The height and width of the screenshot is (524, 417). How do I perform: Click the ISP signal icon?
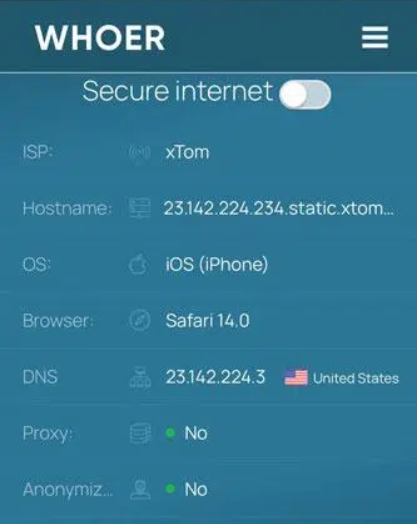(139, 153)
